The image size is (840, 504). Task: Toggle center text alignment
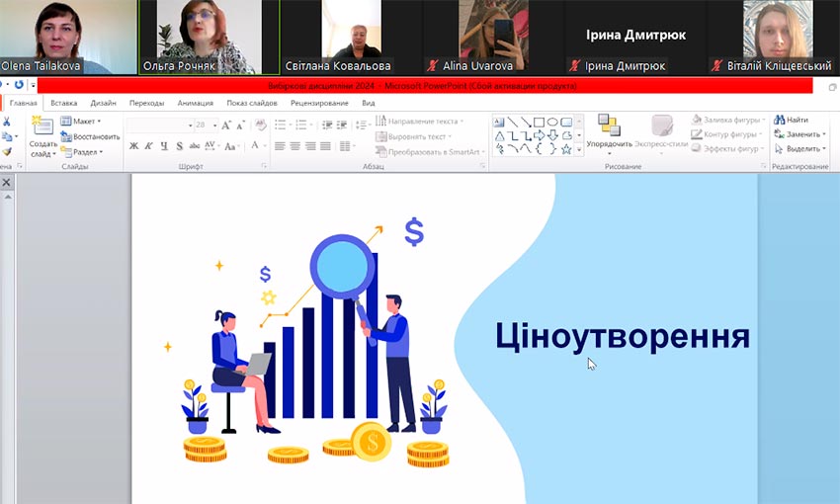[x=295, y=145]
